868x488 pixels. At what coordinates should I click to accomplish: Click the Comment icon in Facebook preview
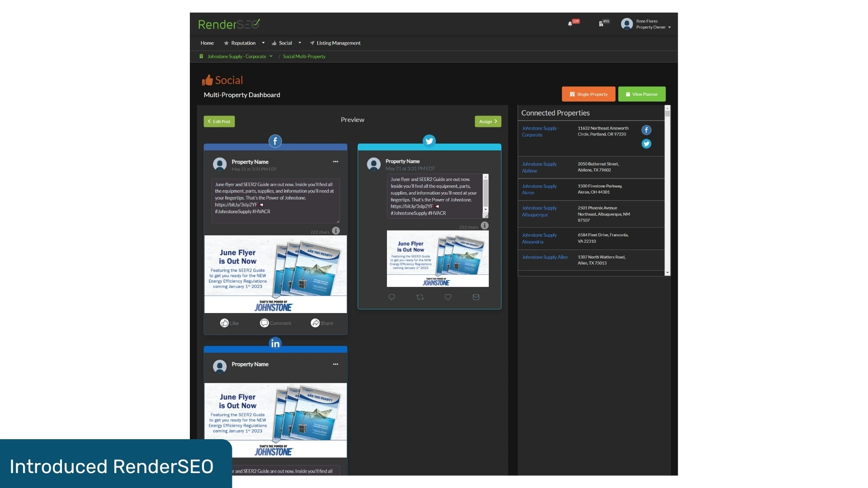264,323
